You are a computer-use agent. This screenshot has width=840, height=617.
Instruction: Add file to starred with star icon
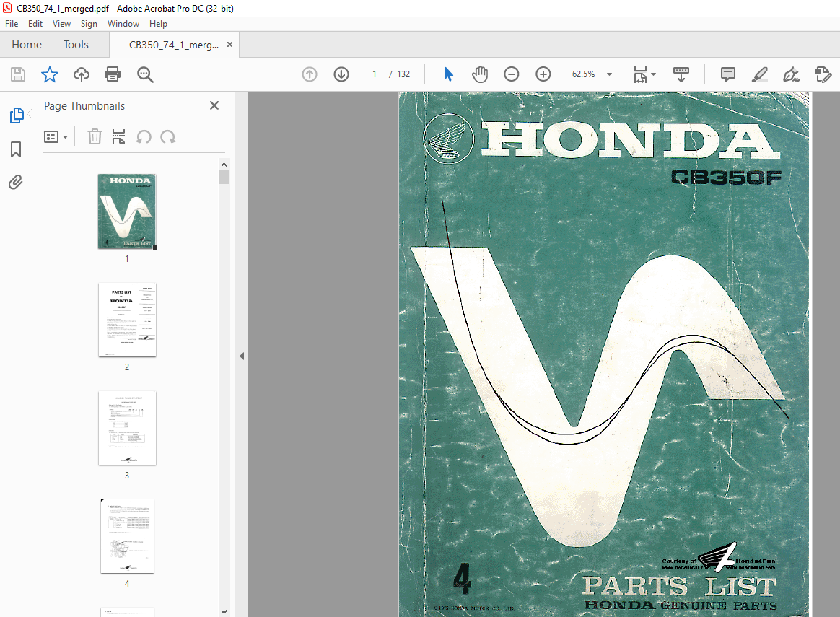49,74
